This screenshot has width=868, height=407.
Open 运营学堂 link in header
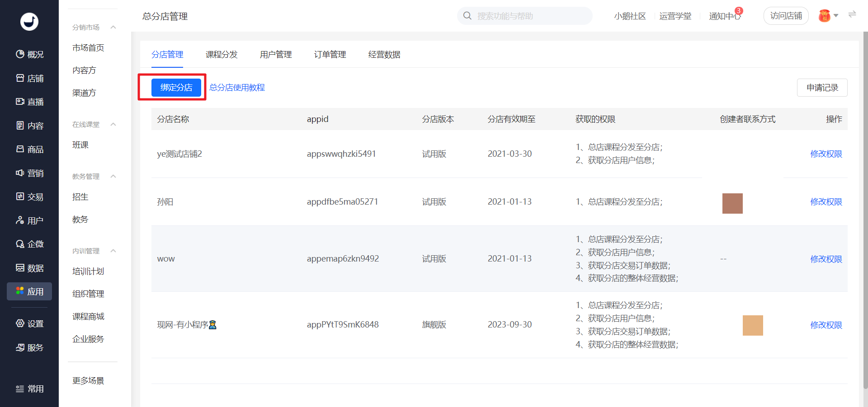pyautogui.click(x=675, y=16)
